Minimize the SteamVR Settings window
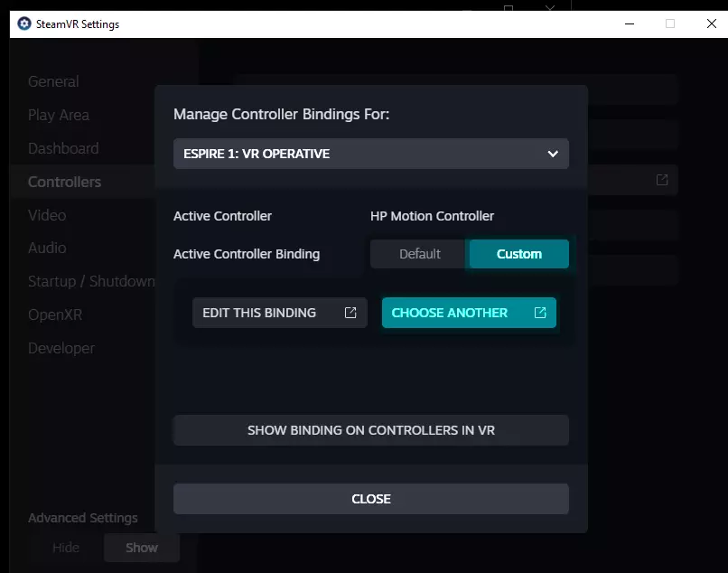The width and height of the screenshot is (728, 573). coord(630,23)
